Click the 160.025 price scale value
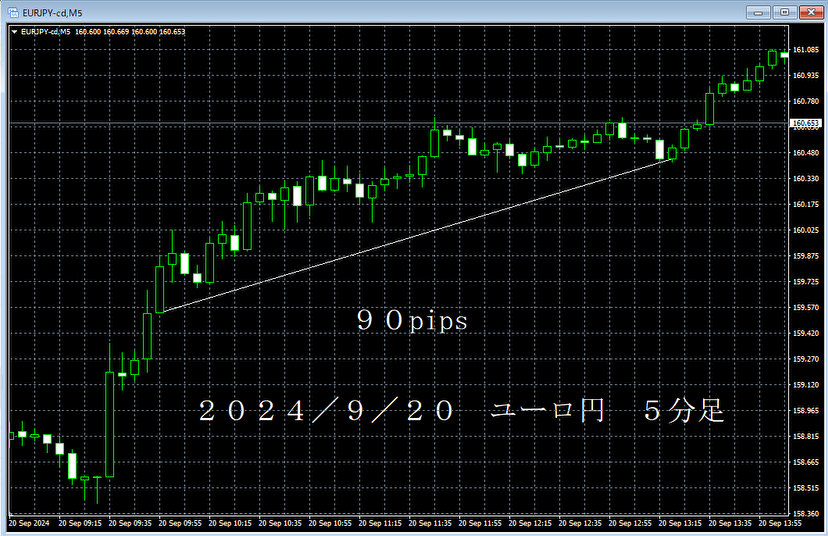The width and height of the screenshot is (828, 536). [x=805, y=230]
